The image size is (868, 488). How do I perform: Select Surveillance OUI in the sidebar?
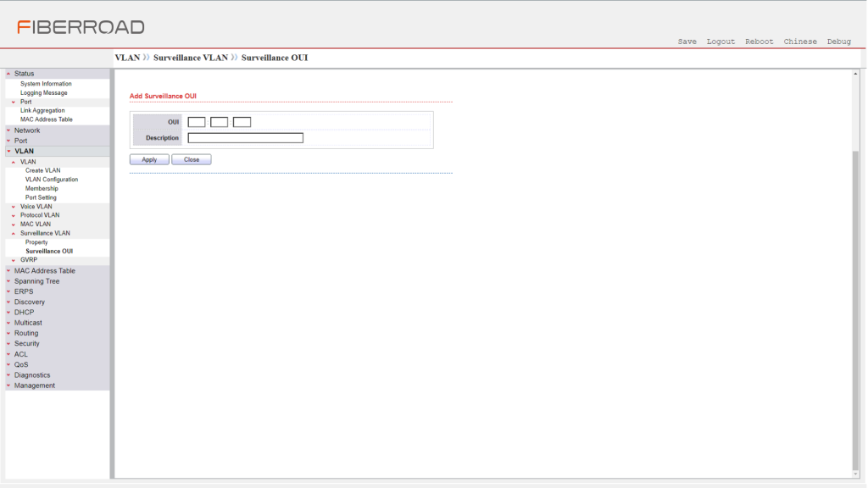click(x=49, y=251)
